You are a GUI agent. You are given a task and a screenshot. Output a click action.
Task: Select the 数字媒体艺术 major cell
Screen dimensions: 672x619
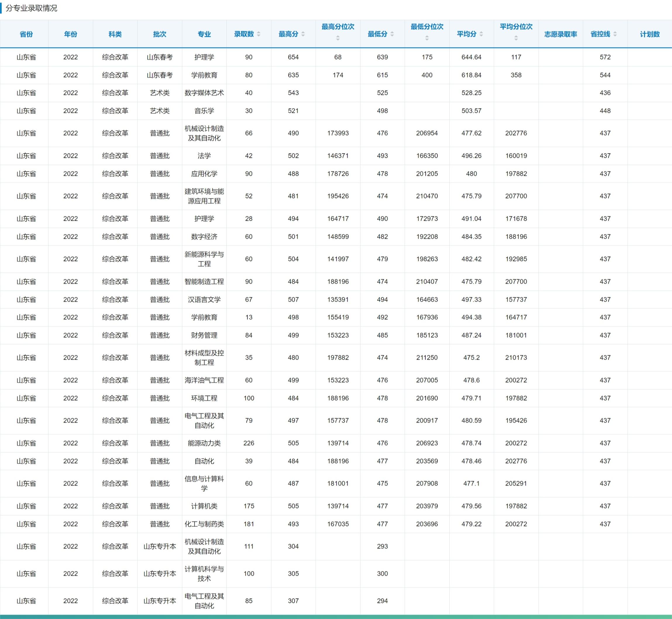pyautogui.click(x=204, y=93)
